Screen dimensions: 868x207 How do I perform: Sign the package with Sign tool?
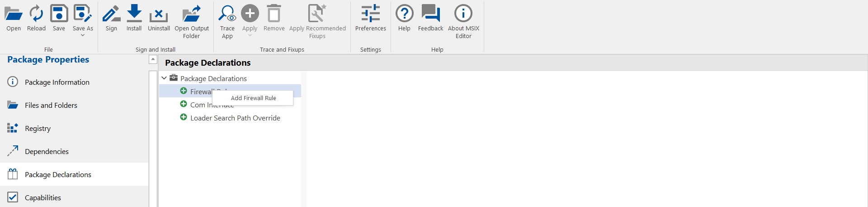[111, 14]
